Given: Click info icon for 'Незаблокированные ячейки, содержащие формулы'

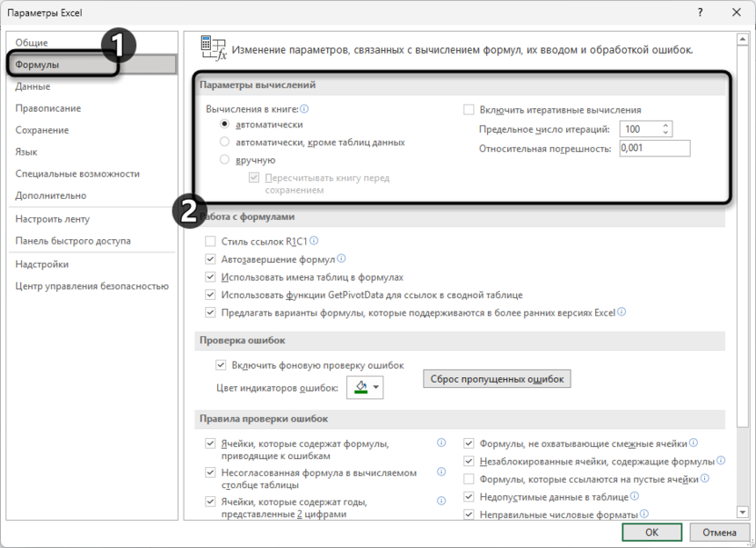Looking at the screenshot, I should pos(721,461).
